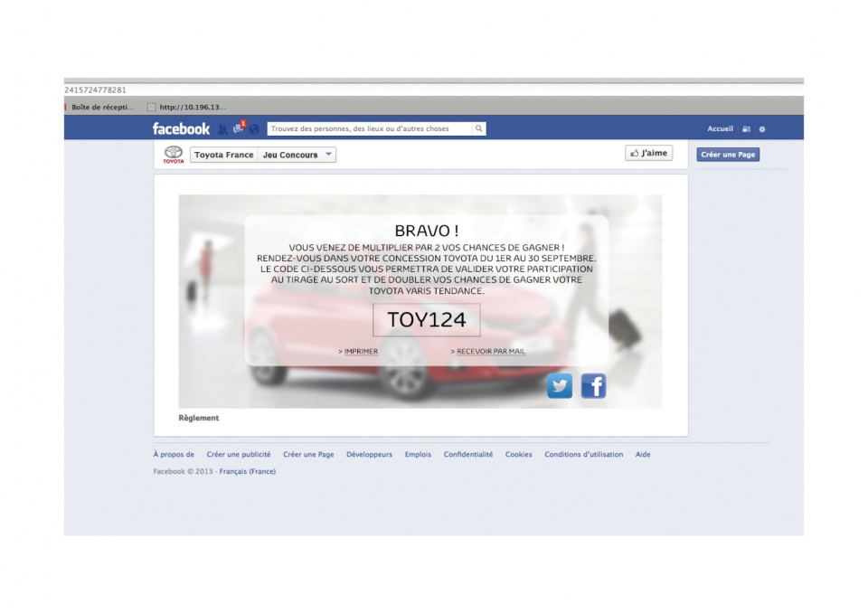Viewport: 868px width, 614px height.
Task: Select the Français (France) language link
Action: (247, 471)
